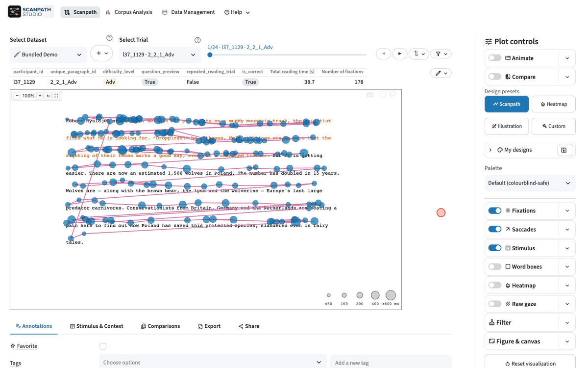The image size is (588, 368).
Task: Click the Adv difficulty level badge
Action: point(110,82)
